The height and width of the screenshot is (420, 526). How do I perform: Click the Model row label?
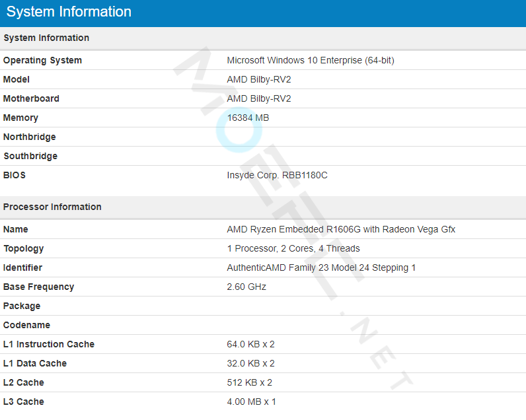coord(17,79)
